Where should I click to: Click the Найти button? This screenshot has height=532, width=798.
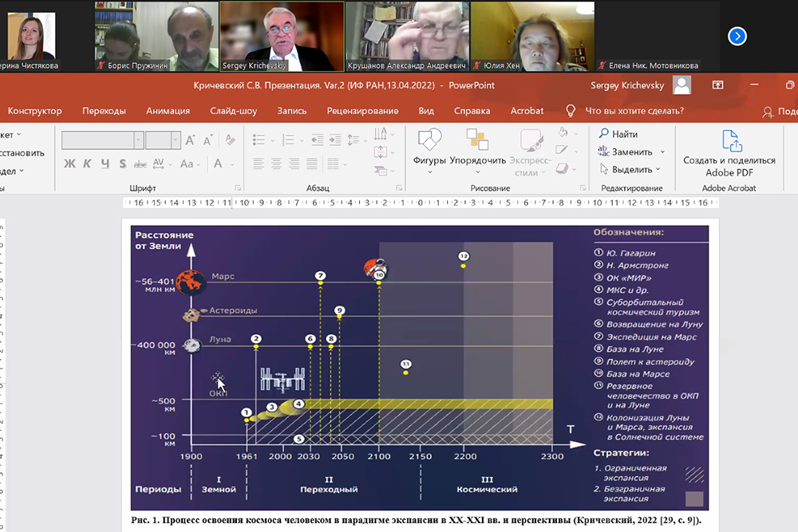pos(619,134)
